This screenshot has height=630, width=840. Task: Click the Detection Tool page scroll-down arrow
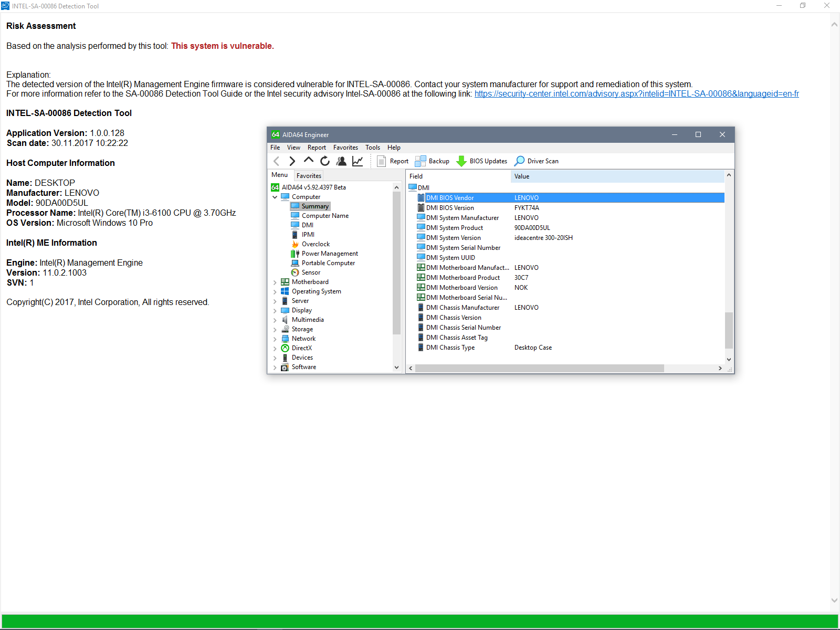tap(834, 600)
